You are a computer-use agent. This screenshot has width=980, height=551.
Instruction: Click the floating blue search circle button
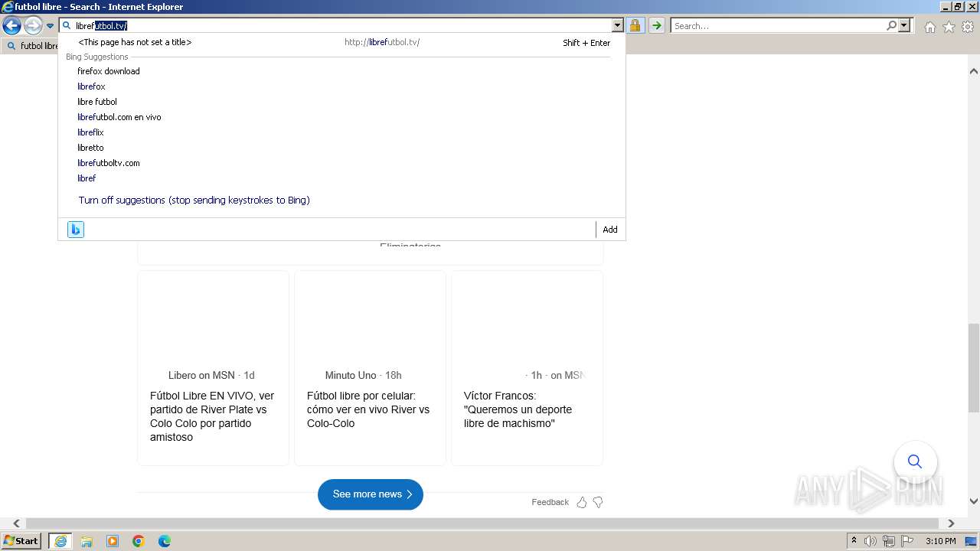(915, 461)
